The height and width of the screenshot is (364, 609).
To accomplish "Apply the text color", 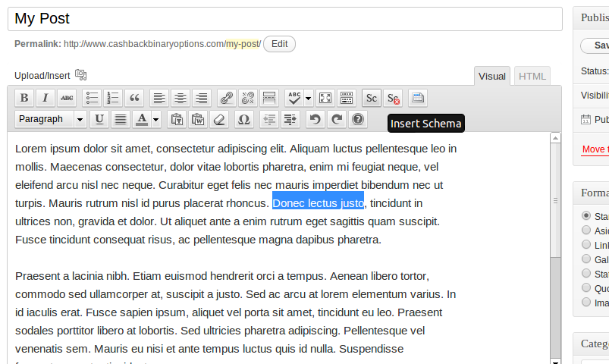I will [142, 119].
